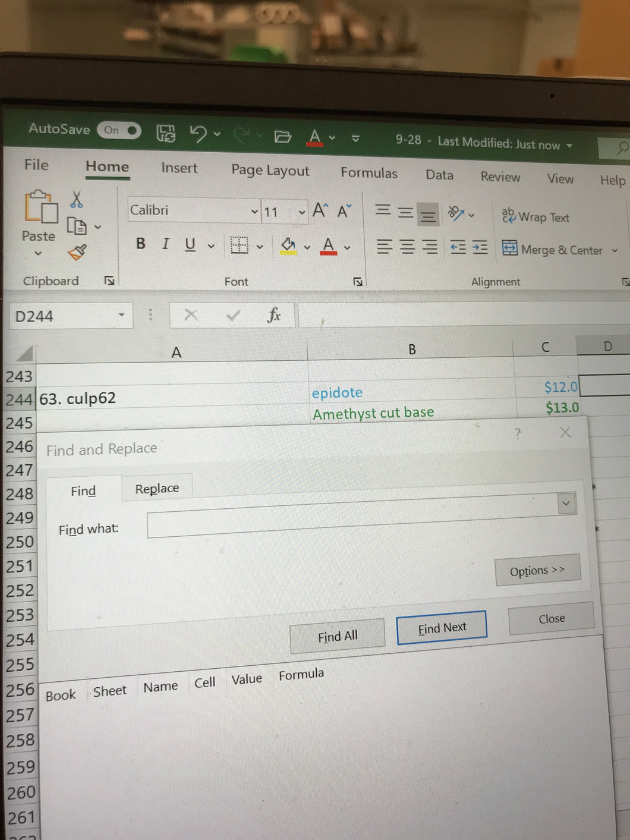
Task: Toggle bold formatting
Action: coord(141,243)
